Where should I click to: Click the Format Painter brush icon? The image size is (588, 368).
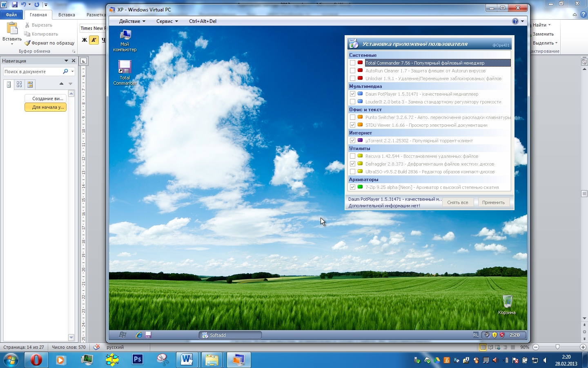(x=27, y=43)
